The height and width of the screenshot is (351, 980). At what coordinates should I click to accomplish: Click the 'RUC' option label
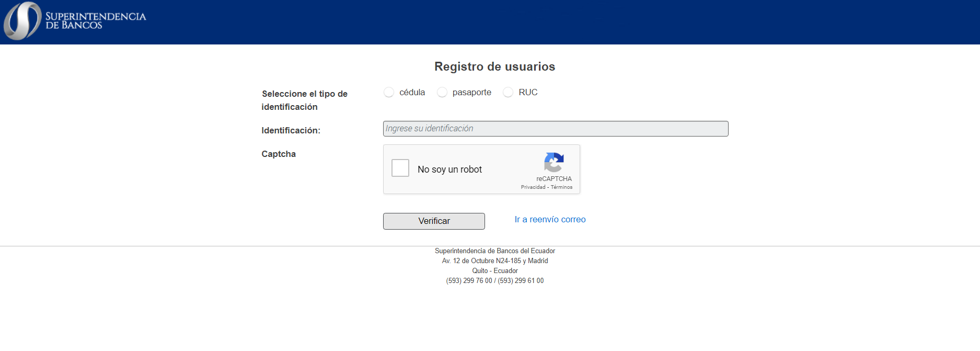click(x=528, y=92)
